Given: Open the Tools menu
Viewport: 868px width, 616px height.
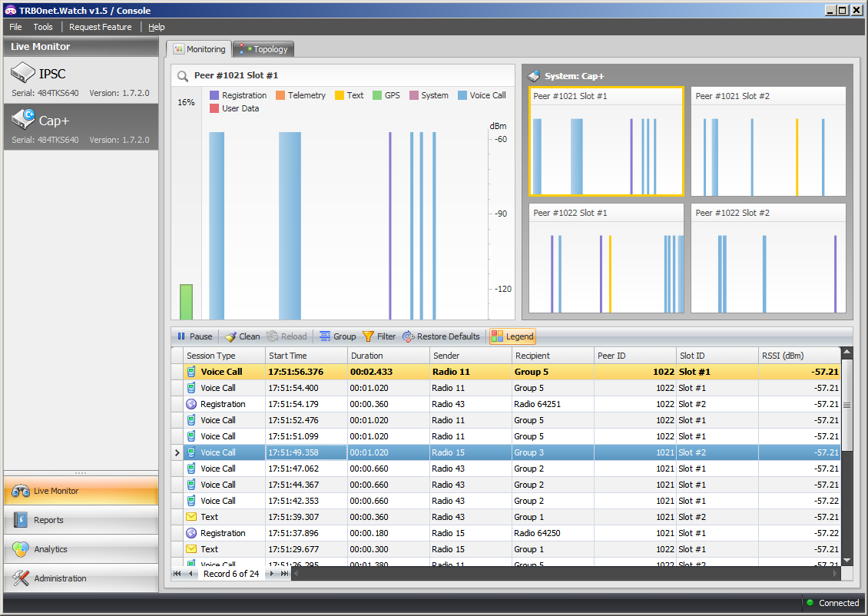Looking at the screenshot, I should [43, 27].
